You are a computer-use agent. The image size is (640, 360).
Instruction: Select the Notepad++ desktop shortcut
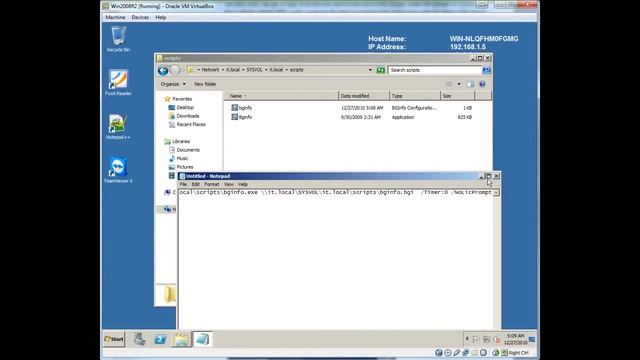(118, 127)
